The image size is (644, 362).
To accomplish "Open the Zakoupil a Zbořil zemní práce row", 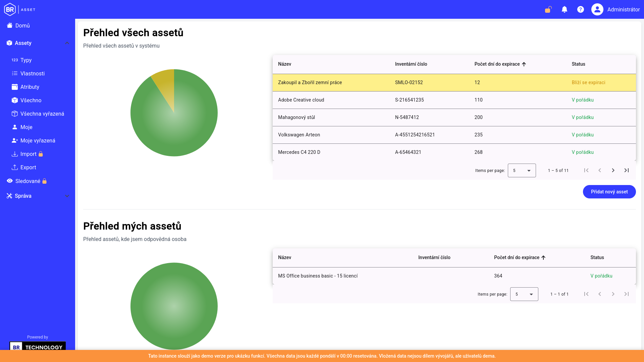I will click(454, 82).
